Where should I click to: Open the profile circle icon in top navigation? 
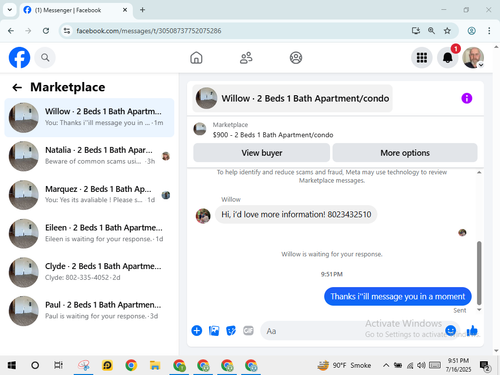(x=296, y=58)
